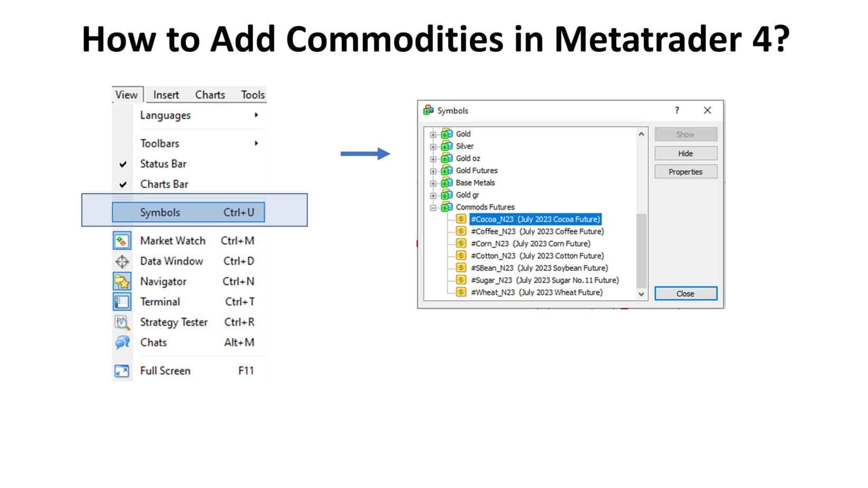Click the Market Watch icon
868x488 pixels.
click(122, 241)
